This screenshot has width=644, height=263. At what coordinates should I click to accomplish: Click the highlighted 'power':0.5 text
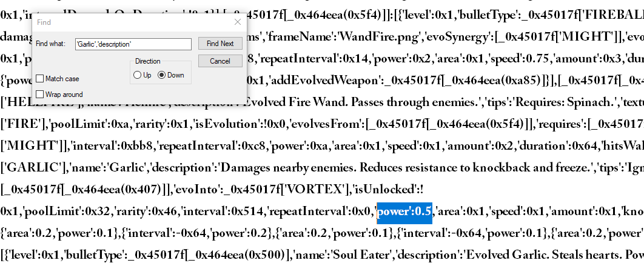tap(404, 211)
